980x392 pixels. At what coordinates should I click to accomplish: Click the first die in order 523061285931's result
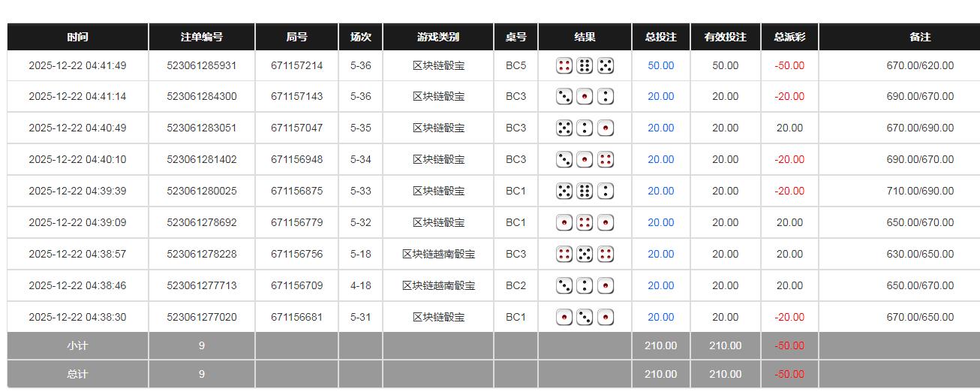pyautogui.click(x=564, y=66)
